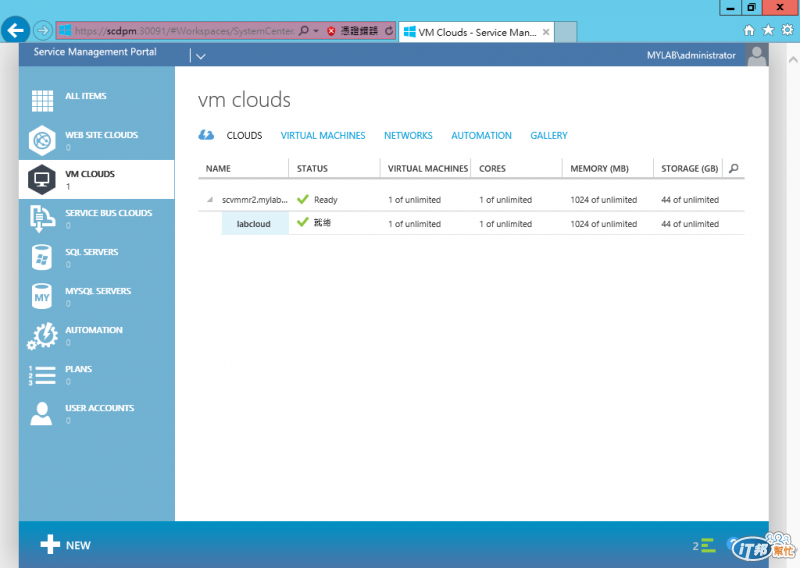Switch to GALLERY tab

(x=549, y=135)
